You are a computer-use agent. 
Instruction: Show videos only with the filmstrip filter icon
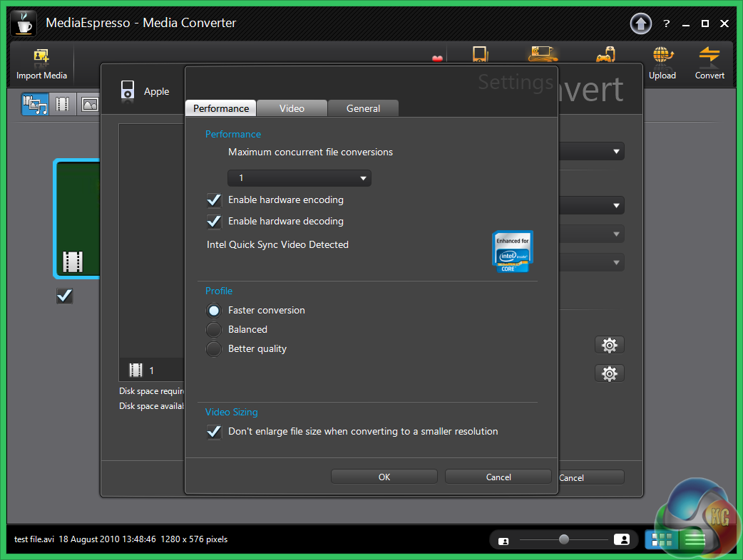(63, 105)
